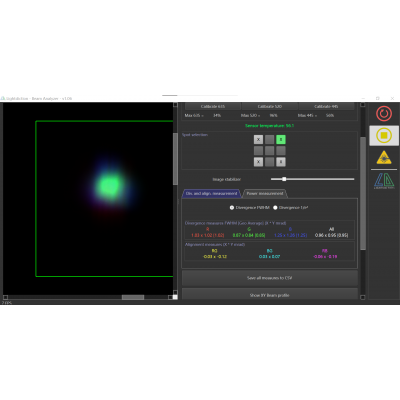Image resolution: width=400 pixels, height=400 pixels.
Task: Click the Calibrate 635 button
Action: click(213, 106)
